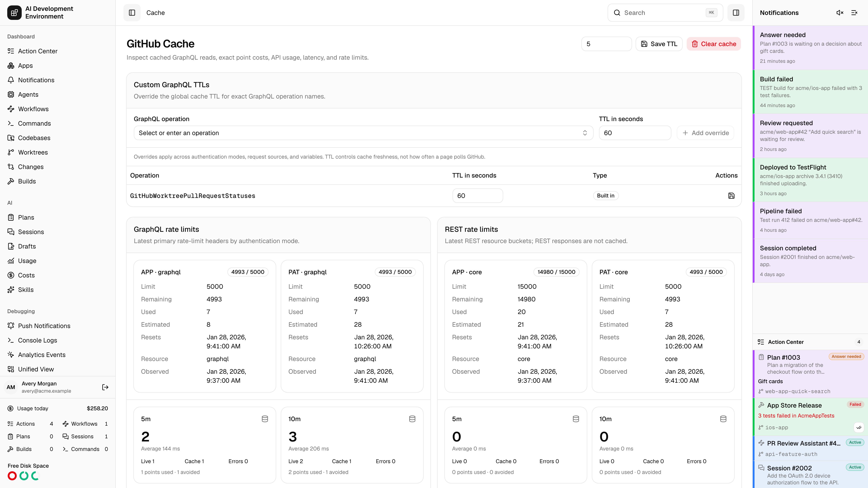Focus the Search box
This screenshot has height=488, width=868.
(x=665, y=13)
